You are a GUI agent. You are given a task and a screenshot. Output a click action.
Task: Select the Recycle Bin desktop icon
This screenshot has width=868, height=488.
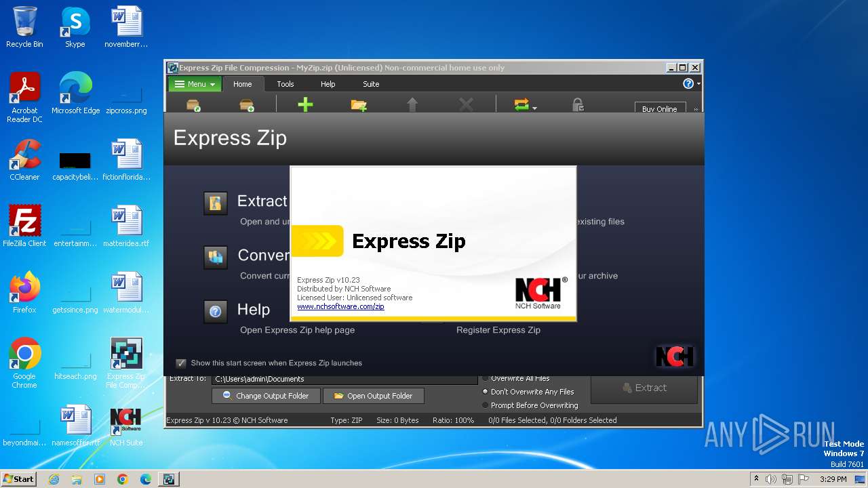(24, 27)
